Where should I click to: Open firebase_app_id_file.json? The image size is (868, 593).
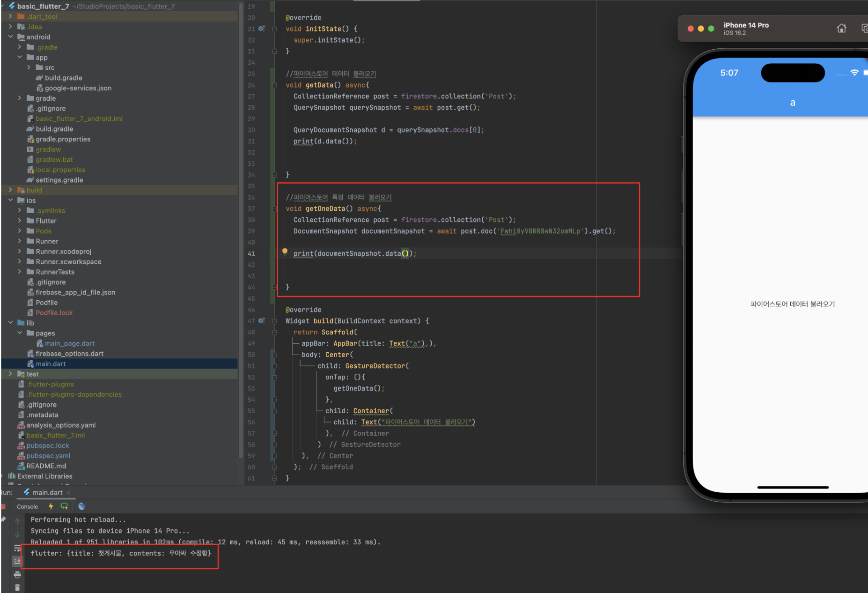(x=75, y=292)
